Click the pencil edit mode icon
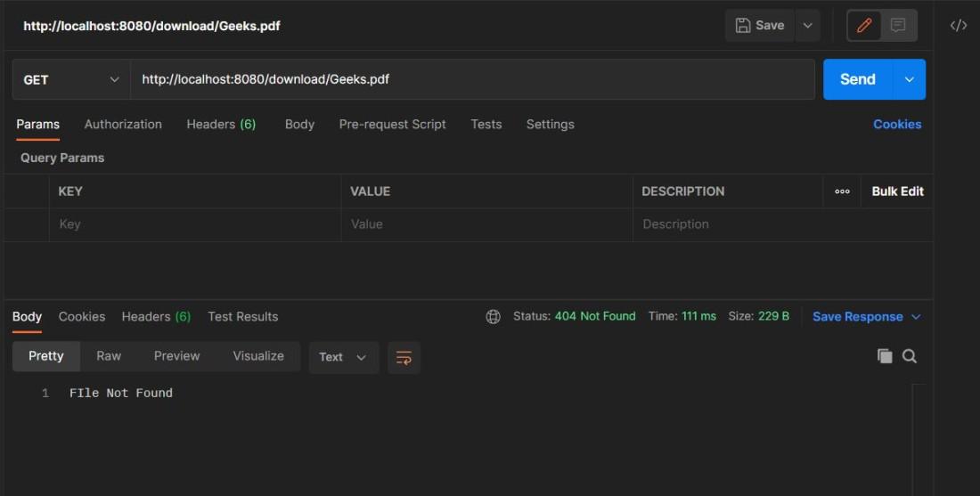980x496 pixels. [x=864, y=26]
